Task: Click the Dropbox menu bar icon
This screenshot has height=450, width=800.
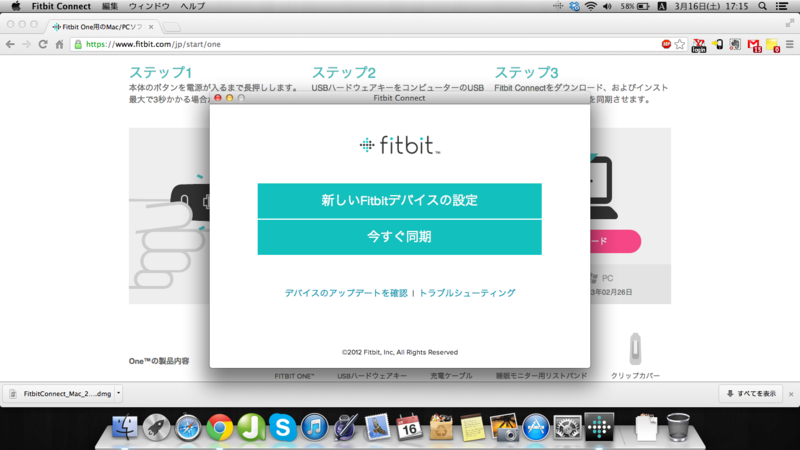Action: point(574,6)
